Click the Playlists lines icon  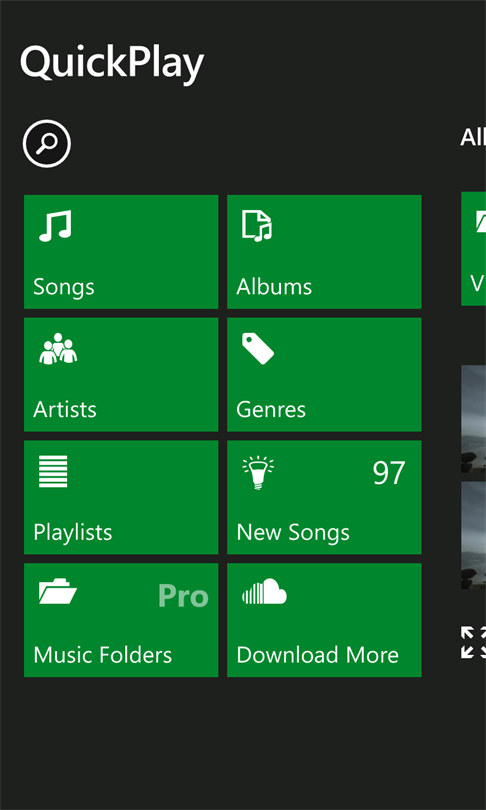[53, 471]
